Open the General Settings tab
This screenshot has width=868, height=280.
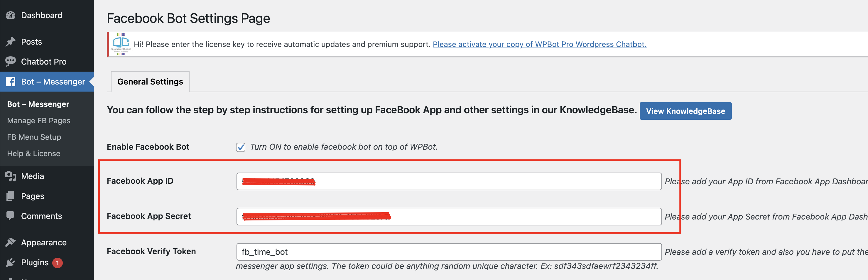[150, 82]
